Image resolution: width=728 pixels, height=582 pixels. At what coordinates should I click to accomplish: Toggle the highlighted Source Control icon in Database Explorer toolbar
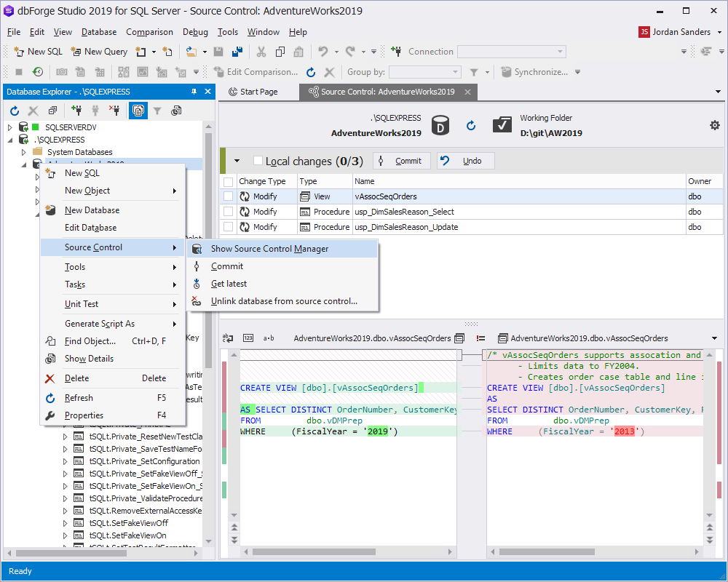tap(138, 111)
